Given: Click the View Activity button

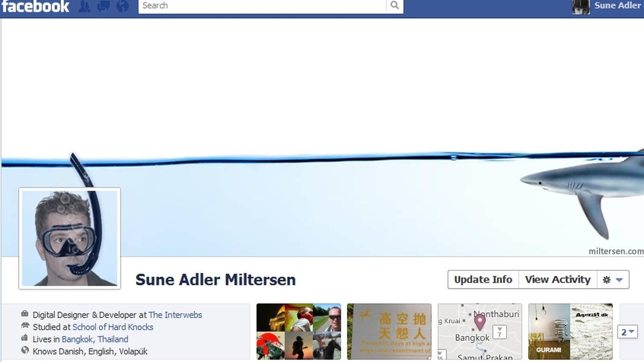Looking at the screenshot, I should pos(557,280).
